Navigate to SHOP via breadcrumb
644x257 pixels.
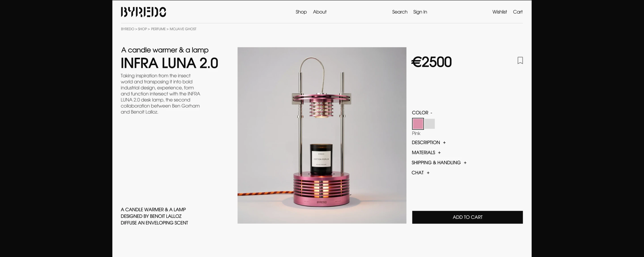click(142, 29)
